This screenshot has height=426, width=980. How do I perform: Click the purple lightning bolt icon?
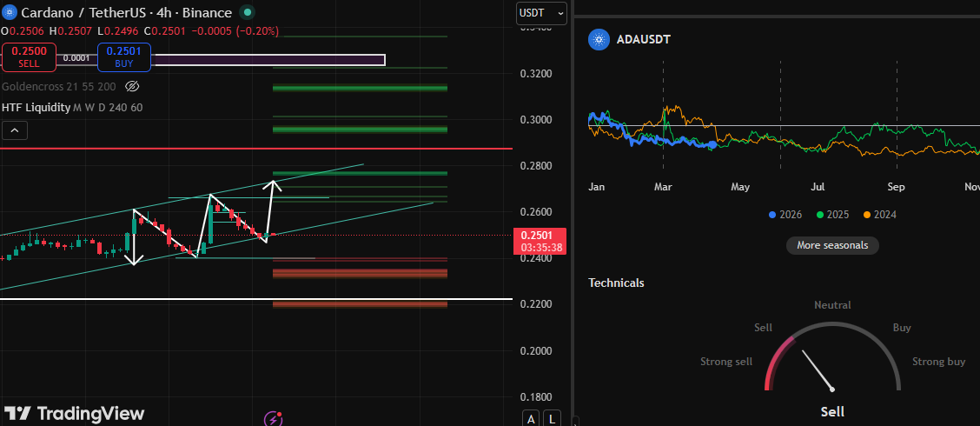(x=273, y=418)
